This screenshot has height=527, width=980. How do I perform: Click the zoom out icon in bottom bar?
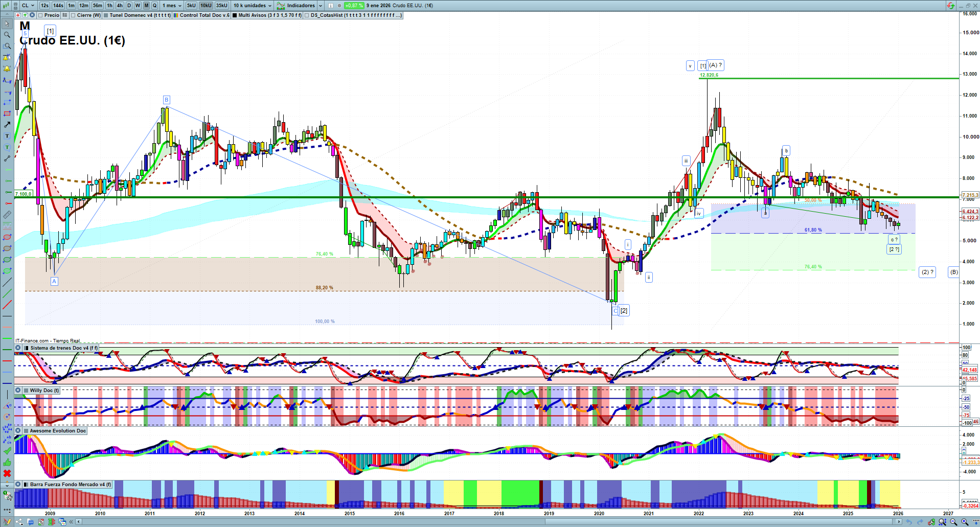[953, 522]
